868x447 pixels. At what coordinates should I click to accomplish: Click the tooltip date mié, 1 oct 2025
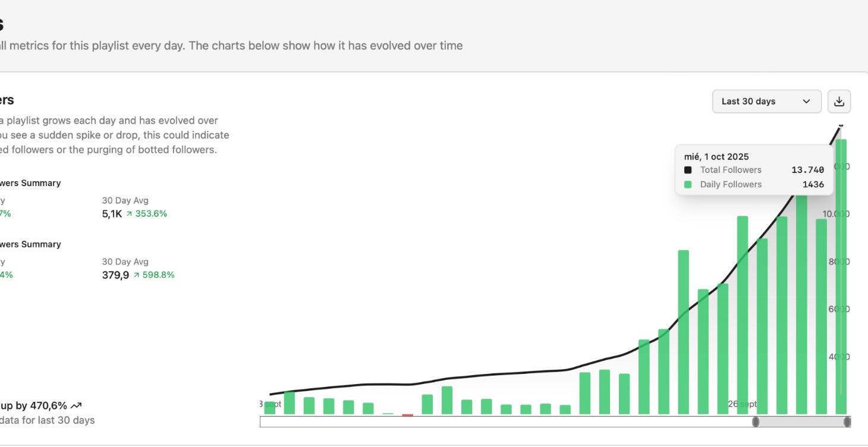tap(716, 157)
